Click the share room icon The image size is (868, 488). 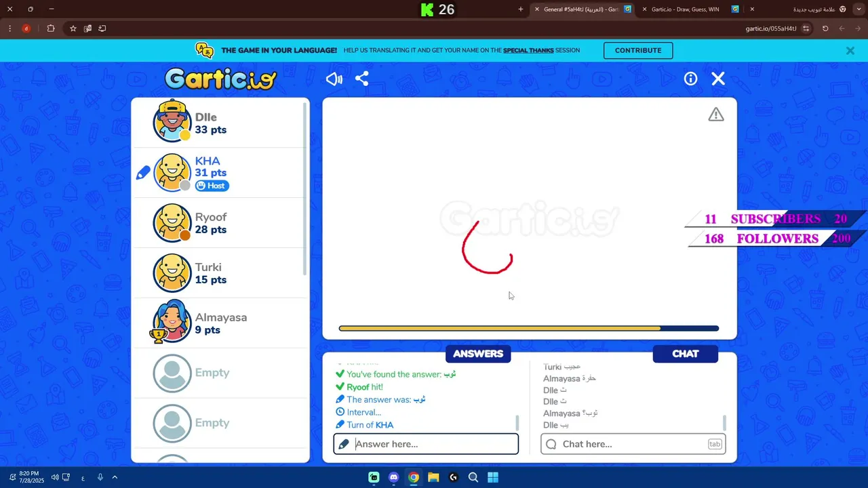(x=362, y=79)
